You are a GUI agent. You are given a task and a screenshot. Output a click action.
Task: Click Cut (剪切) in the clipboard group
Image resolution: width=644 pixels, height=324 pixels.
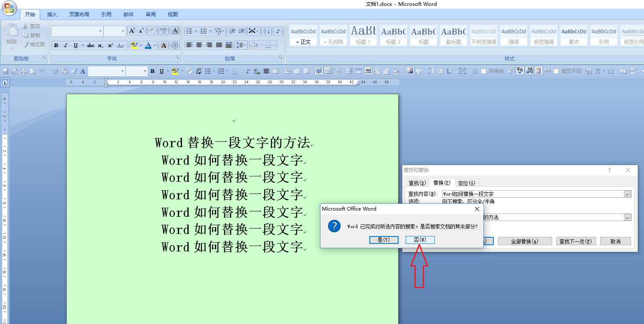pyautogui.click(x=32, y=26)
